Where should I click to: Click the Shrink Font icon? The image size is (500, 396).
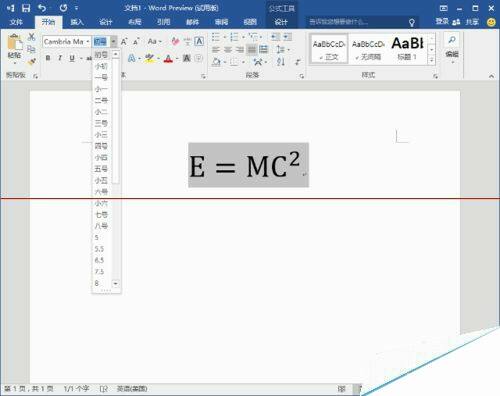tap(136, 42)
